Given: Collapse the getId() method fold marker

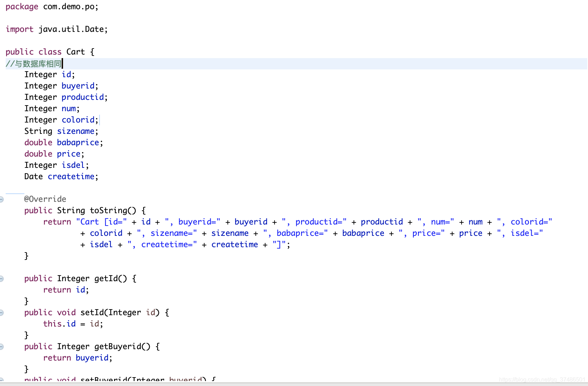Looking at the screenshot, I should point(1,279).
